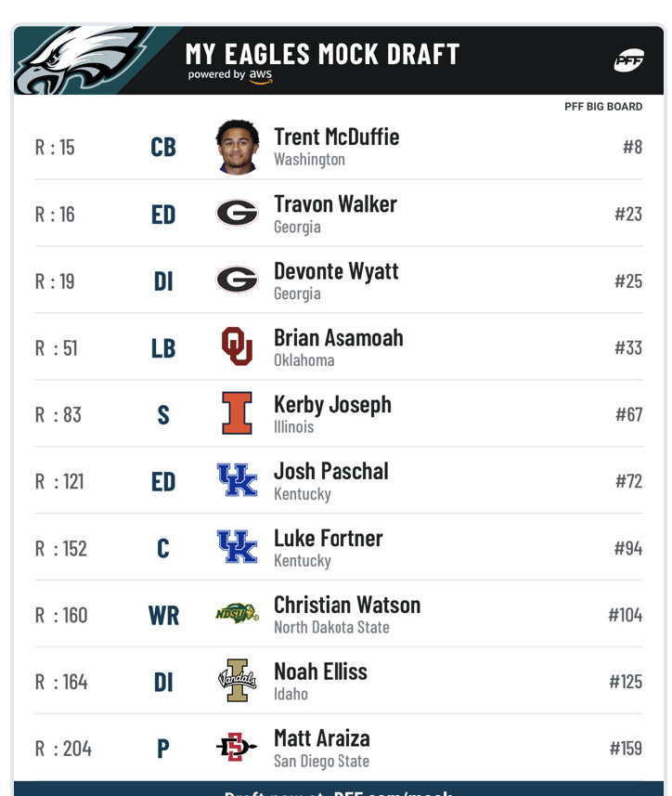
Task: Open Trent McDuffie's player headshot
Action: [238, 148]
